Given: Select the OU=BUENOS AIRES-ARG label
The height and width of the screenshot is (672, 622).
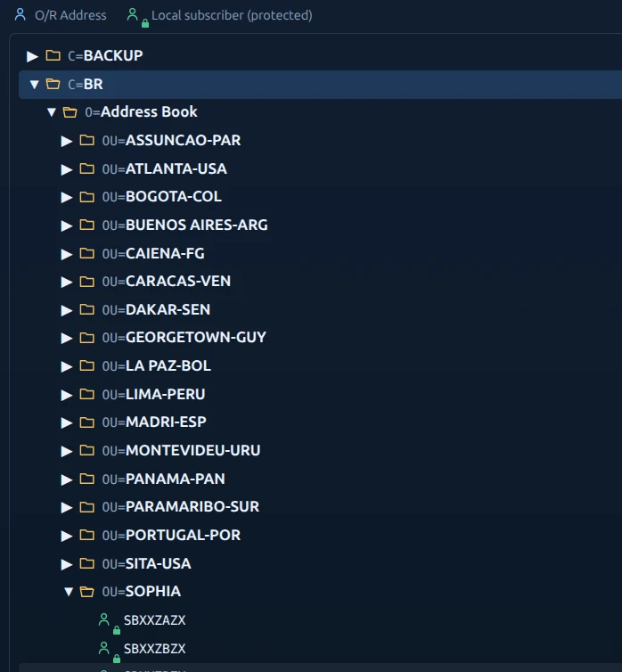Looking at the screenshot, I should 185,225.
